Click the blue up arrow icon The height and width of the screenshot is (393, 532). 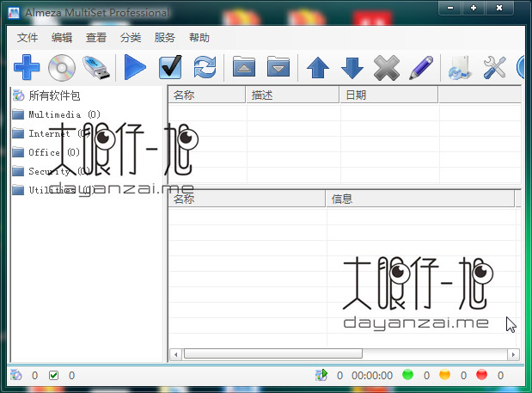pyautogui.click(x=318, y=67)
